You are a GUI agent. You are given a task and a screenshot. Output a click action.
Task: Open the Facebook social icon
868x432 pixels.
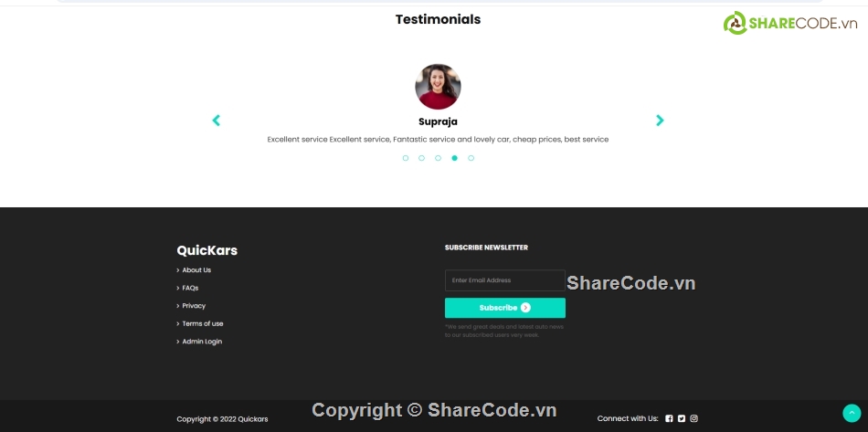(x=669, y=418)
